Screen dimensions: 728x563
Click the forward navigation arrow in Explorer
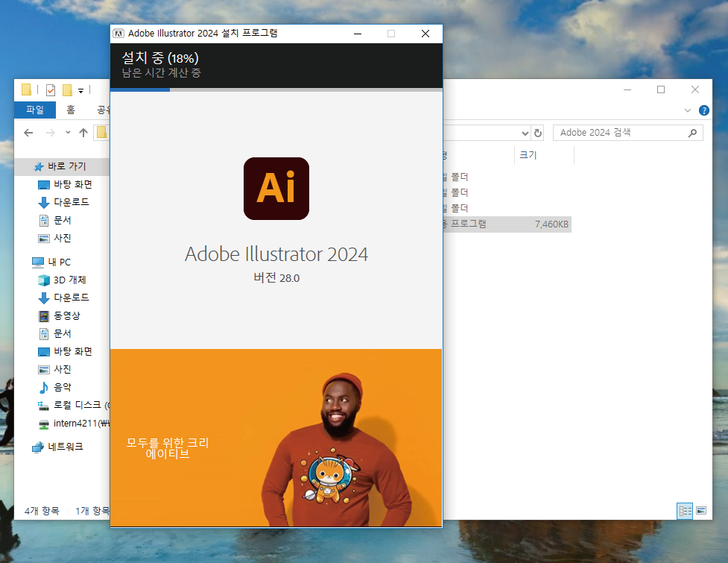tap(50, 133)
